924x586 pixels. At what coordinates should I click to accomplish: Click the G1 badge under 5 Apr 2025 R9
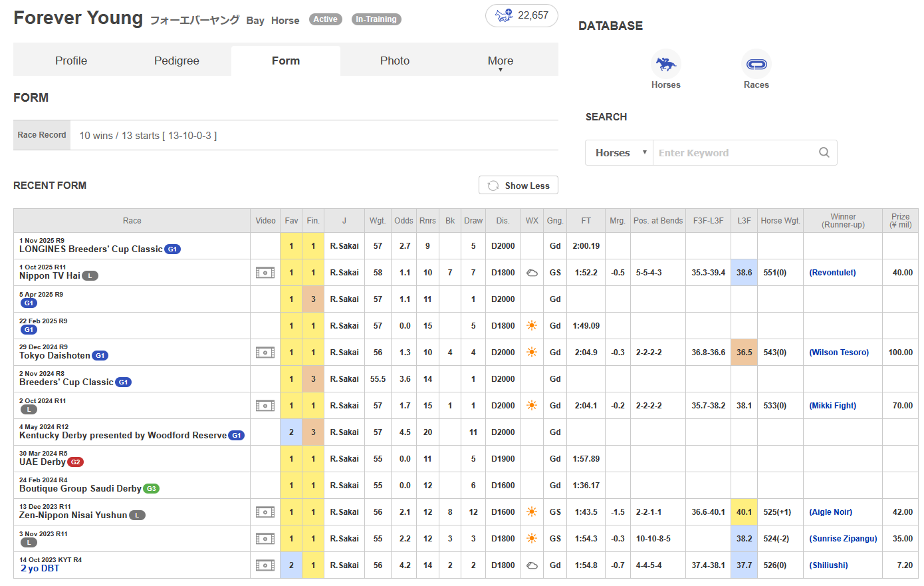(29, 303)
